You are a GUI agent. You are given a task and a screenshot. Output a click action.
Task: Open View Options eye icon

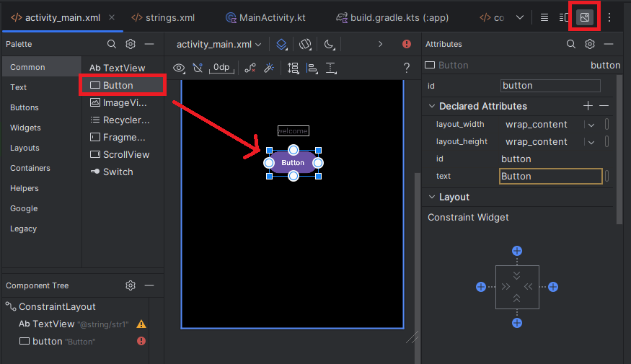(180, 68)
